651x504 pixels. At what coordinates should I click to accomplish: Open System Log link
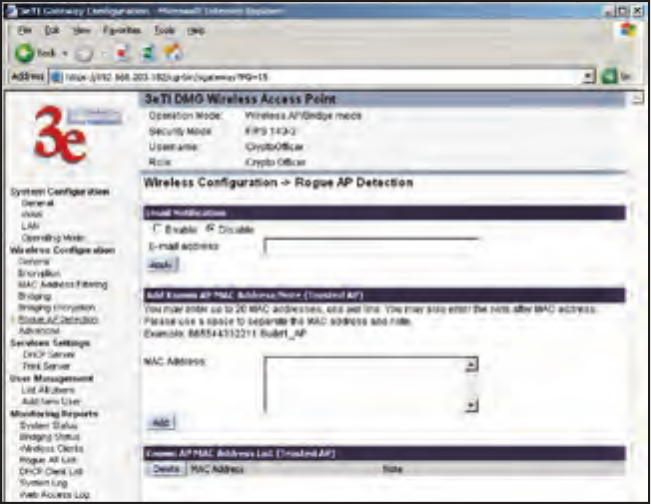pos(44,482)
